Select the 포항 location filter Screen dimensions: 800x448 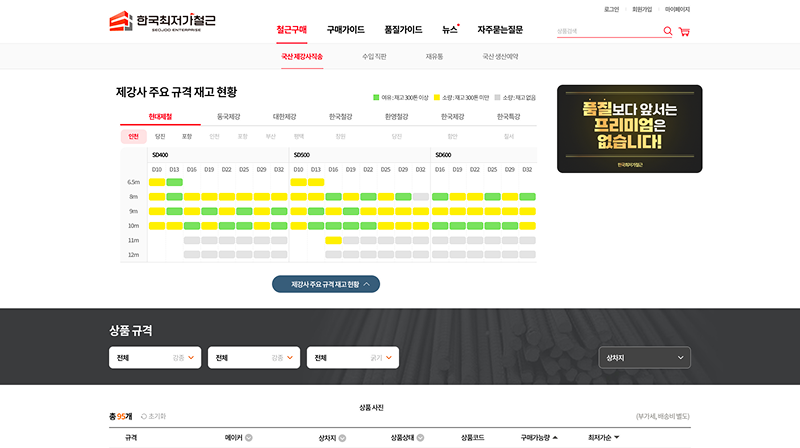tap(187, 136)
